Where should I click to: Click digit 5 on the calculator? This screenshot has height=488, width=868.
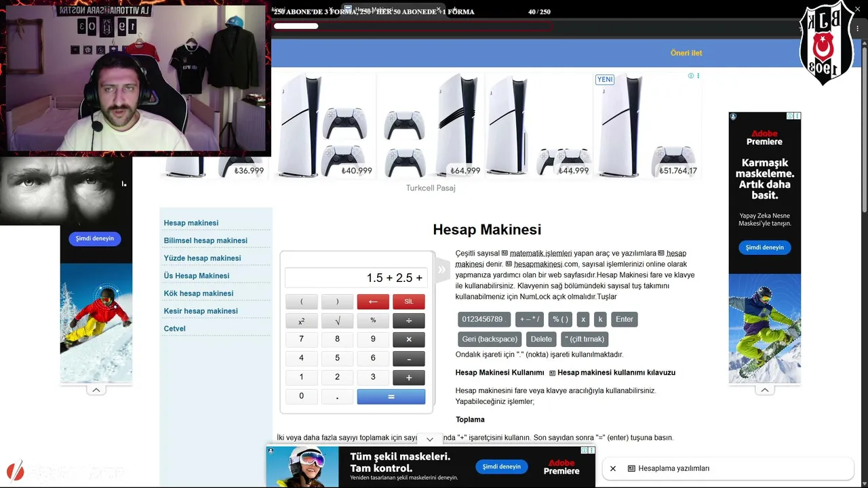[x=337, y=359]
